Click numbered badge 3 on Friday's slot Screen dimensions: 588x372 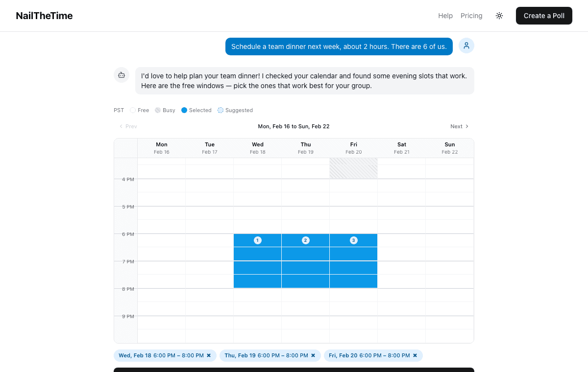coord(353,240)
